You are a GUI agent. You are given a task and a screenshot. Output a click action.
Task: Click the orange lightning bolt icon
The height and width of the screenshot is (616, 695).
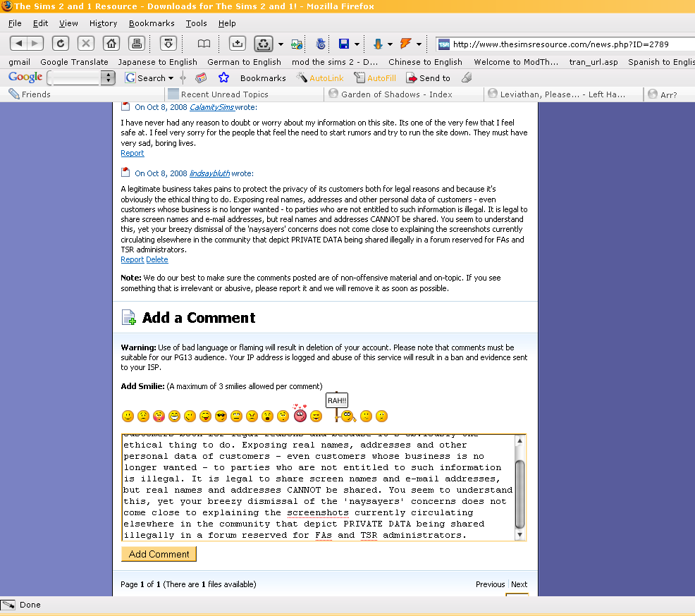pos(405,44)
